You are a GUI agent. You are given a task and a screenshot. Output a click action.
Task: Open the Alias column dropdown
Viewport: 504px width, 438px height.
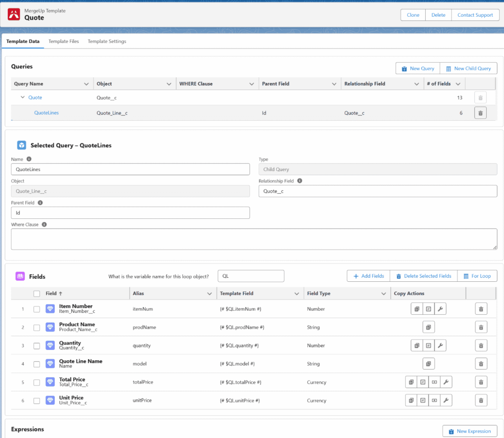[210, 294]
